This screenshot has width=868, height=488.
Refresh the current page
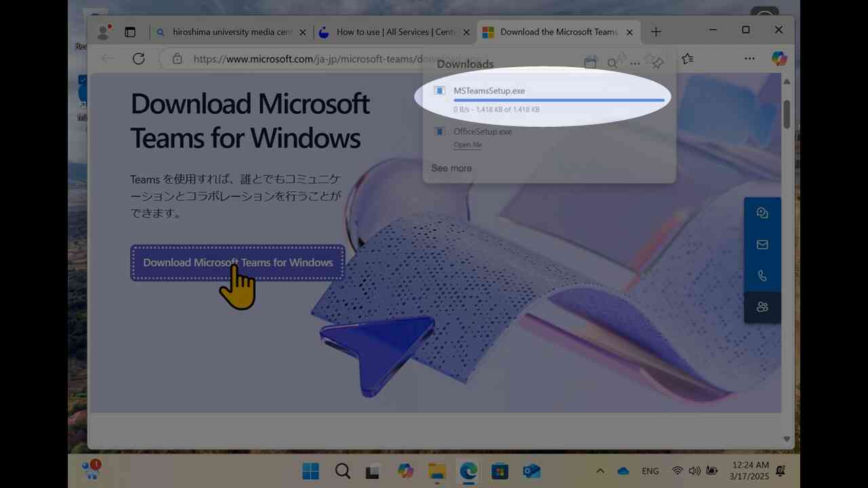(x=138, y=59)
